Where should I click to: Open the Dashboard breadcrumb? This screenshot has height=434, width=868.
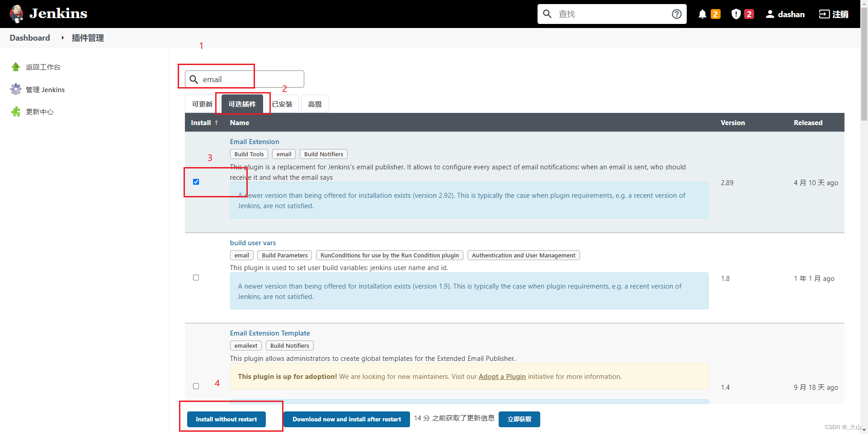coord(30,38)
